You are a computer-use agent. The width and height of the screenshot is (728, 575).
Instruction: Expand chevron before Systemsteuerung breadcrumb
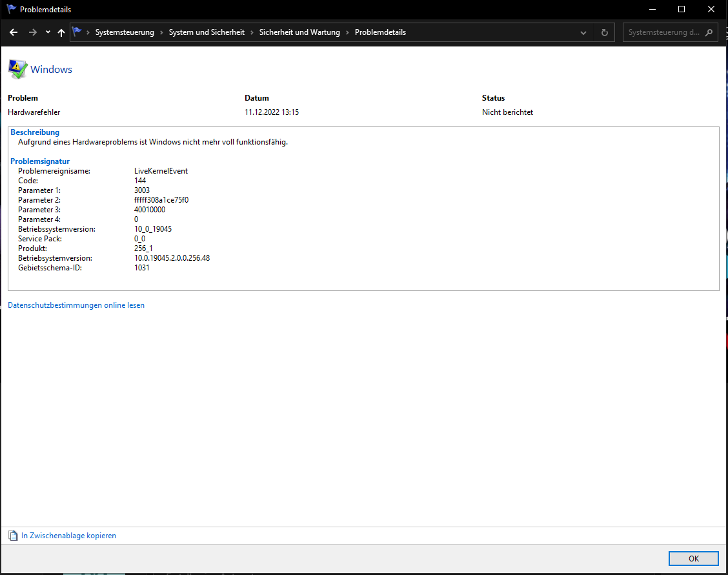88,32
